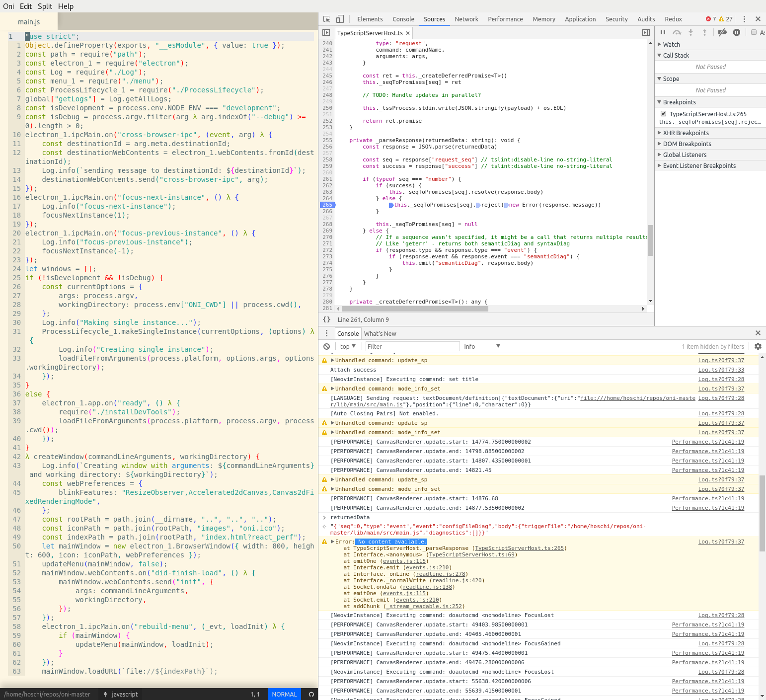Screen dimensions: 766x700
Task: Open the TypeScriptServerHost.ts:69 stack trace link
Action: click(x=471, y=554)
